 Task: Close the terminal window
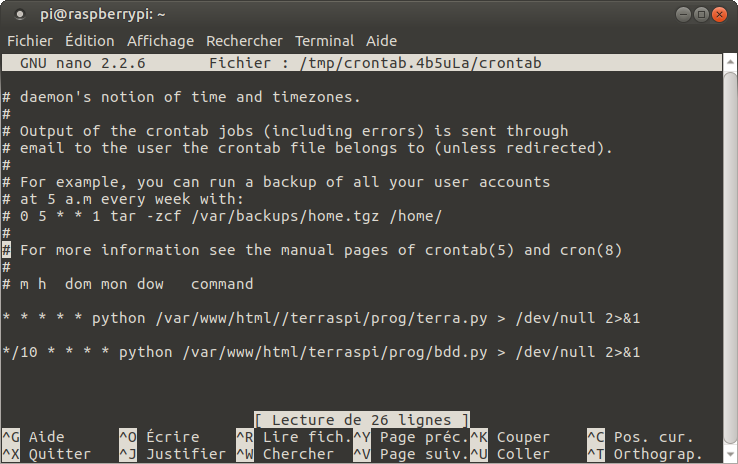720,14
